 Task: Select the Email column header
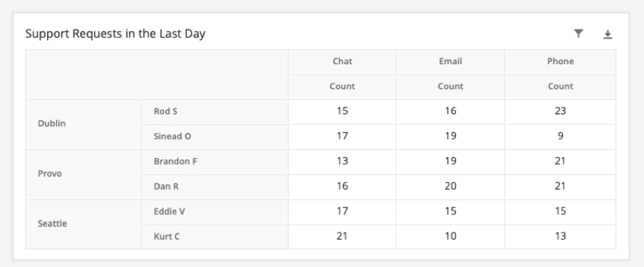click(450, 61)
